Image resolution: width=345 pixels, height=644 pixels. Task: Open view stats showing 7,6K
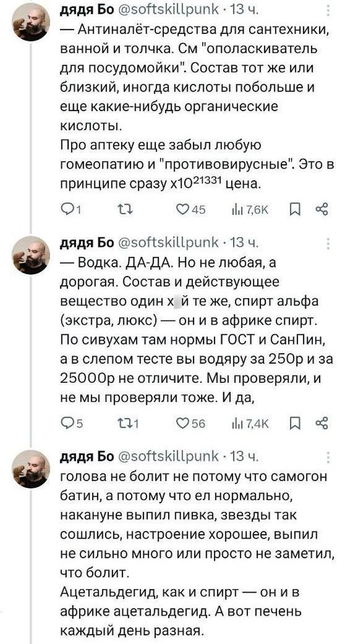coord(245,210)
